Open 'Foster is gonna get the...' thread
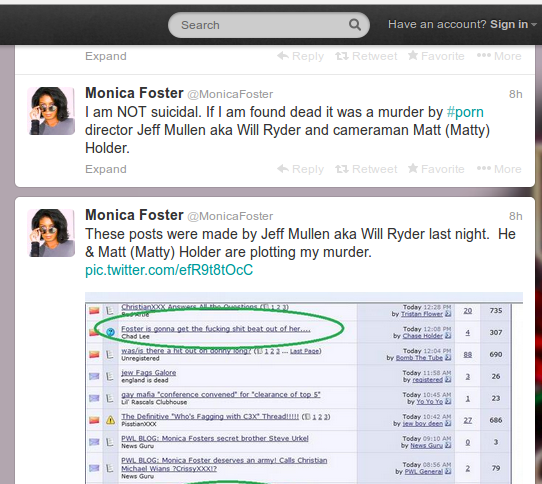 [x=216, y=329]
